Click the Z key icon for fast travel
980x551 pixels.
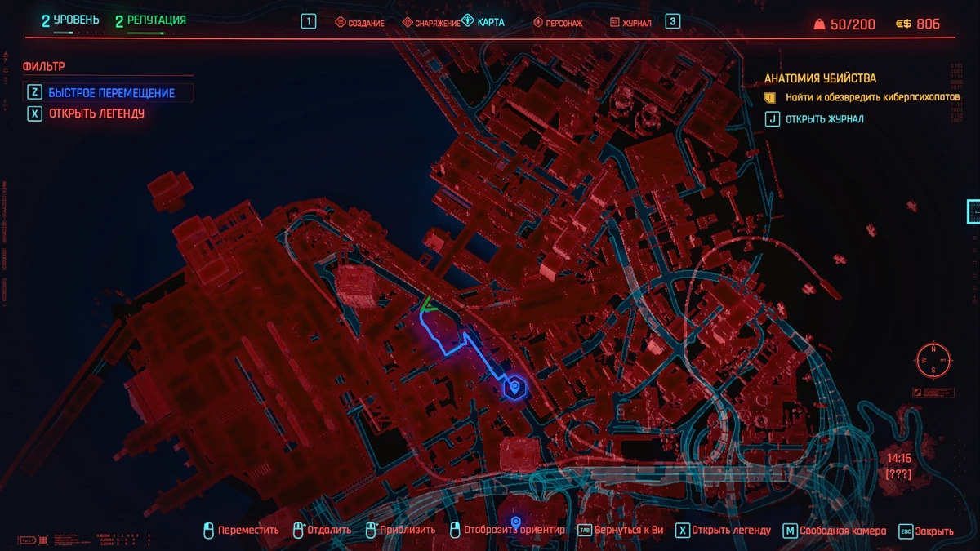(34, 93)
